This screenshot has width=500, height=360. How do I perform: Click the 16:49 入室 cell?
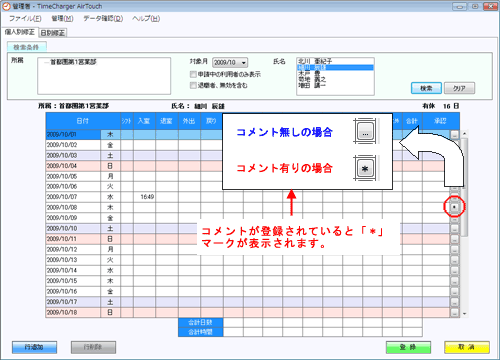pos(144,197)
